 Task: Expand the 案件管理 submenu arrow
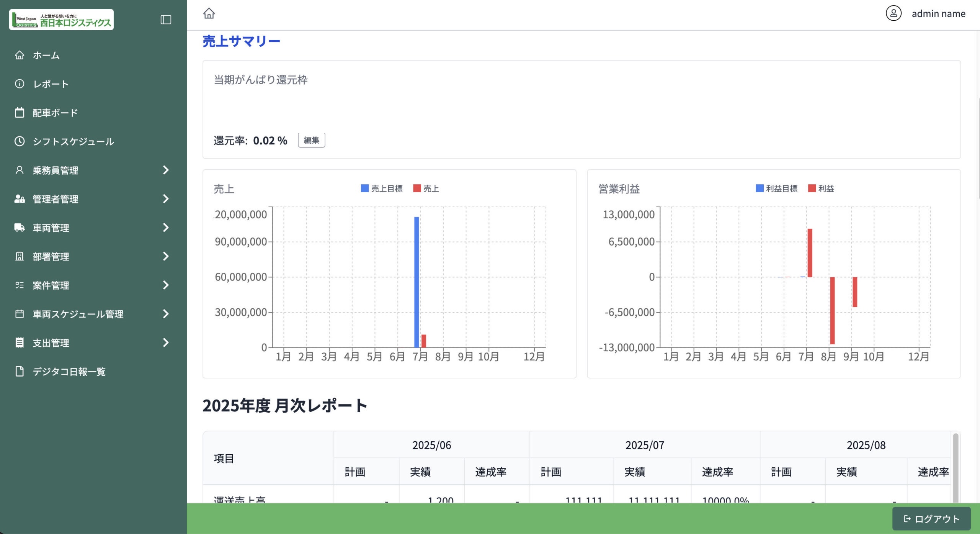click(166, 285)
